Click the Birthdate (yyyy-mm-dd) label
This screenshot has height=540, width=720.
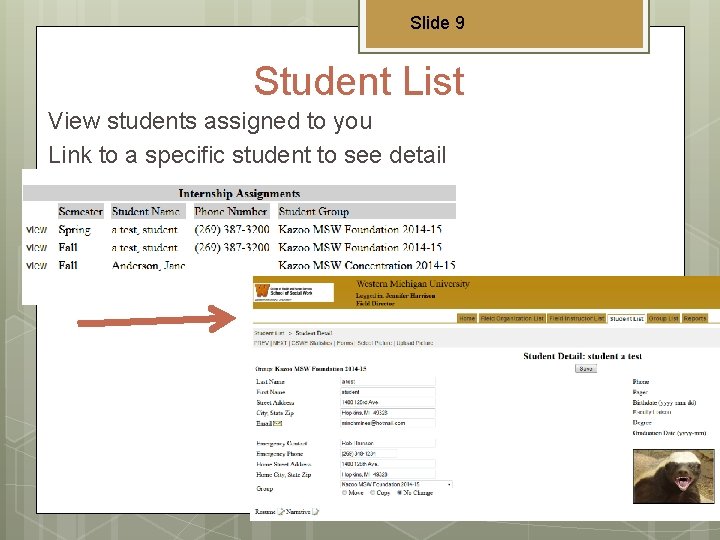[x=664, y=403]
